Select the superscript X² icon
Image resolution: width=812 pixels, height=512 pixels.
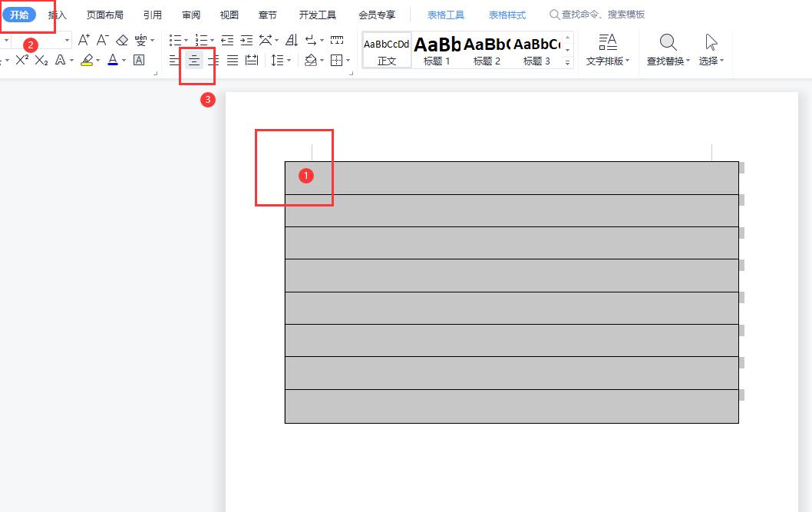pos(21,60)
